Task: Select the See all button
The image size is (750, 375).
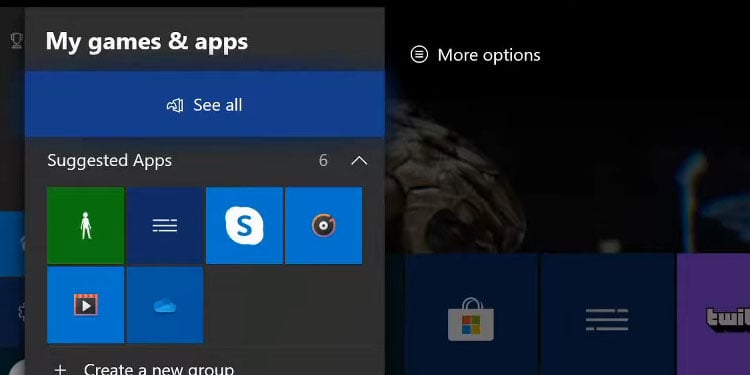Action: click(205, 105)
